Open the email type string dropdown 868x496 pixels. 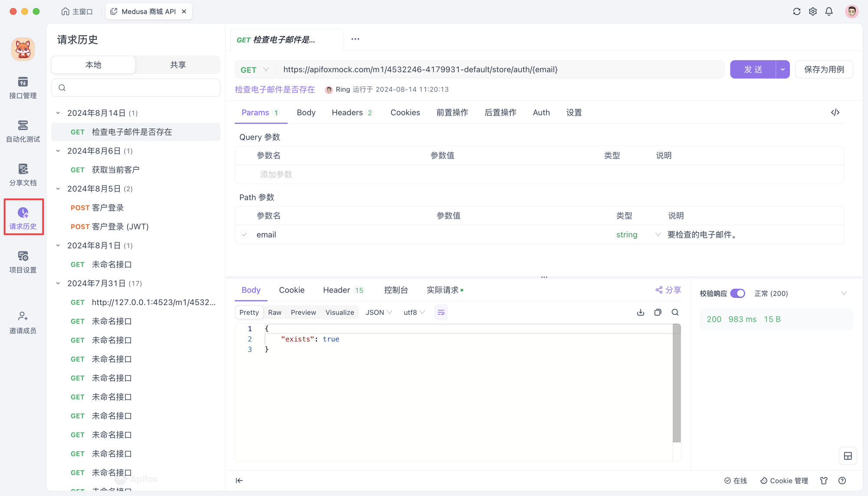(638, 235)
